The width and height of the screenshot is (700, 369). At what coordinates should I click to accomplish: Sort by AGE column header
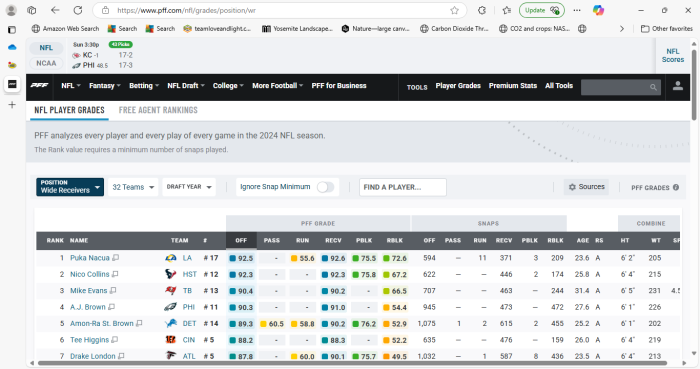point(583,240)
